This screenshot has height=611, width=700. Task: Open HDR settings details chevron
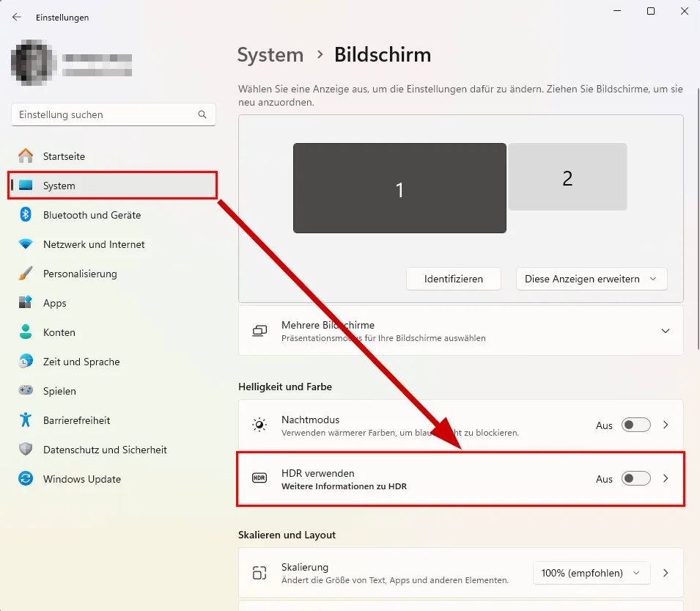tap(666, 478)
